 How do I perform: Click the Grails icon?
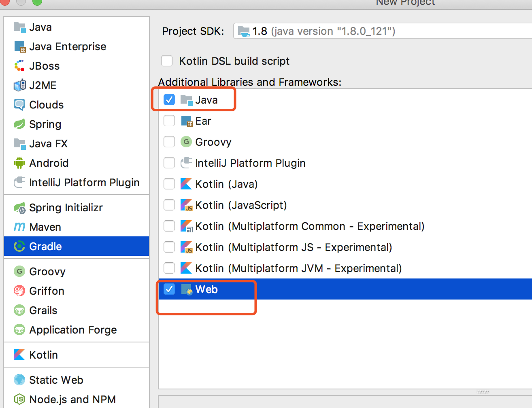[19, 310]
